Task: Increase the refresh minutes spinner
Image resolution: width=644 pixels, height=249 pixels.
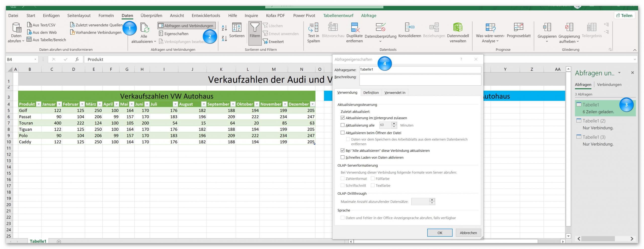Action: click(x=394, y=124)
